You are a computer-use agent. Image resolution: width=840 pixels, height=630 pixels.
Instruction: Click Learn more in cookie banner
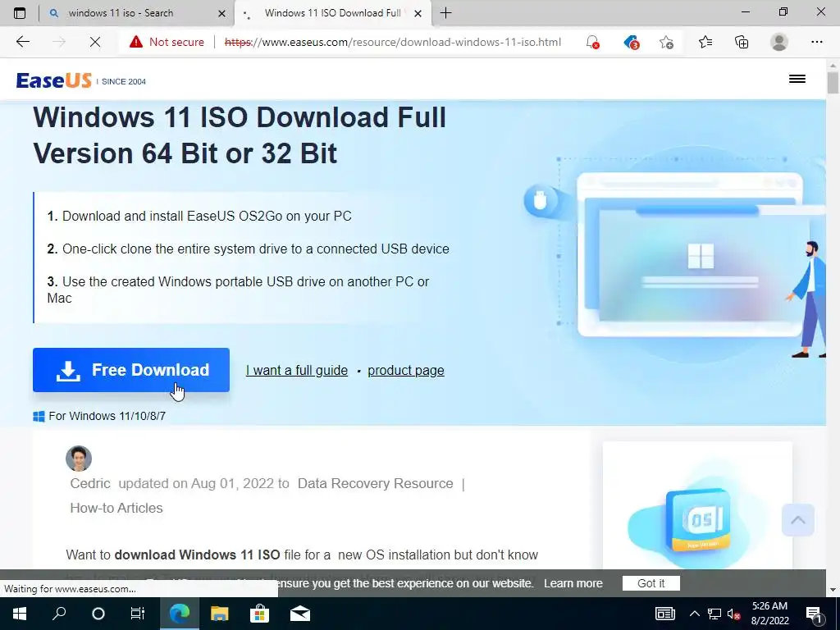click(573, 583)
